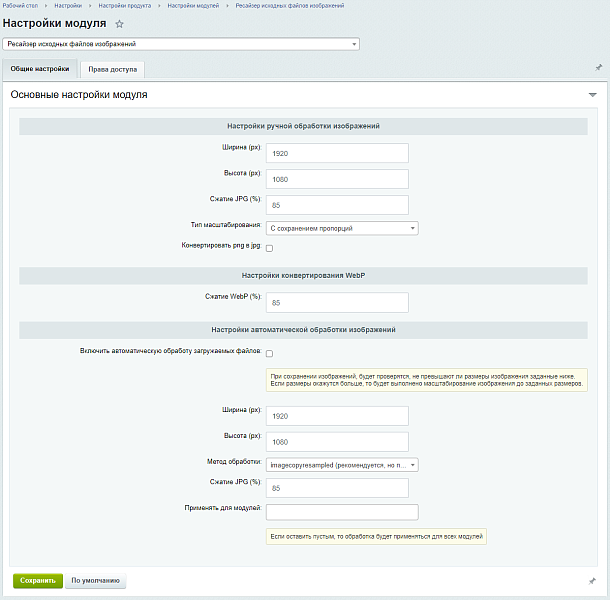Click the manual Сжатие JPG (%) field
The width and height of the screenshot is (610, 600).
pyautogui.click(x=337, y=205)
